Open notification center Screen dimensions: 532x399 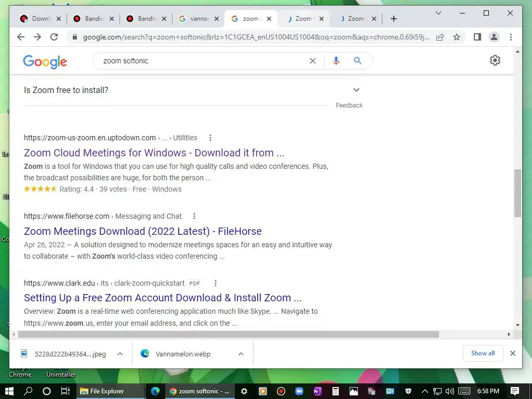click(515, 391)
